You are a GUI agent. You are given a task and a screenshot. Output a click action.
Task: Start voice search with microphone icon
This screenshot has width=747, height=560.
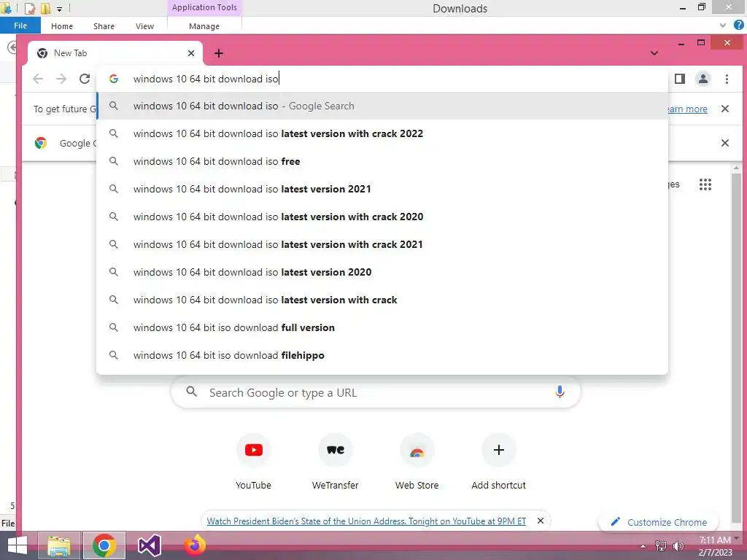[x=560, y=392]
